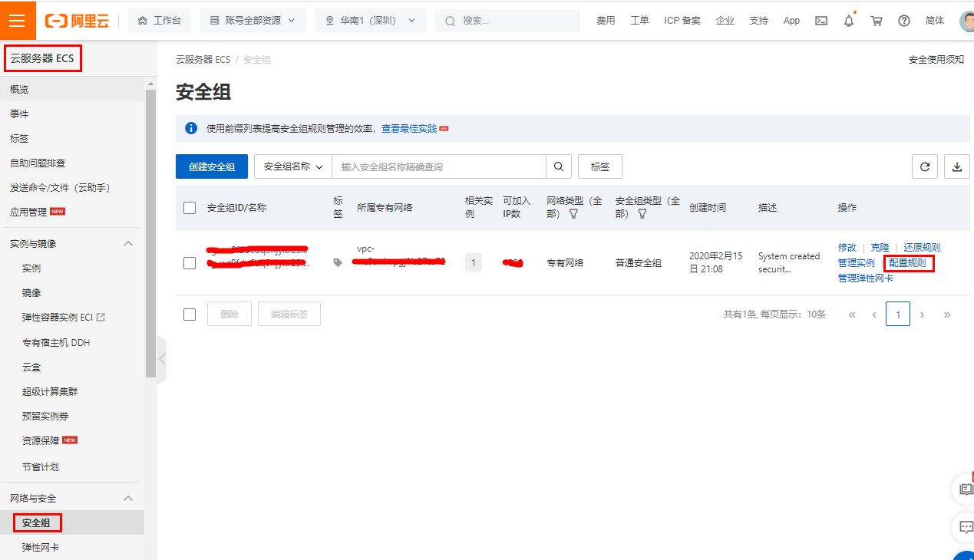Open the Cloud Shell terminal icon
974x560 pixels.
820,21
